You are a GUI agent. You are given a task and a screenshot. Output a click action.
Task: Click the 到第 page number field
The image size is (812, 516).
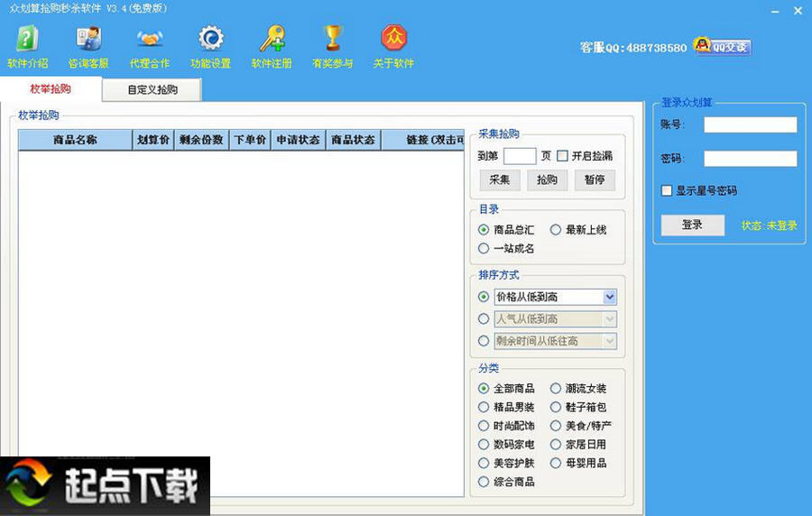pos(520,156)
